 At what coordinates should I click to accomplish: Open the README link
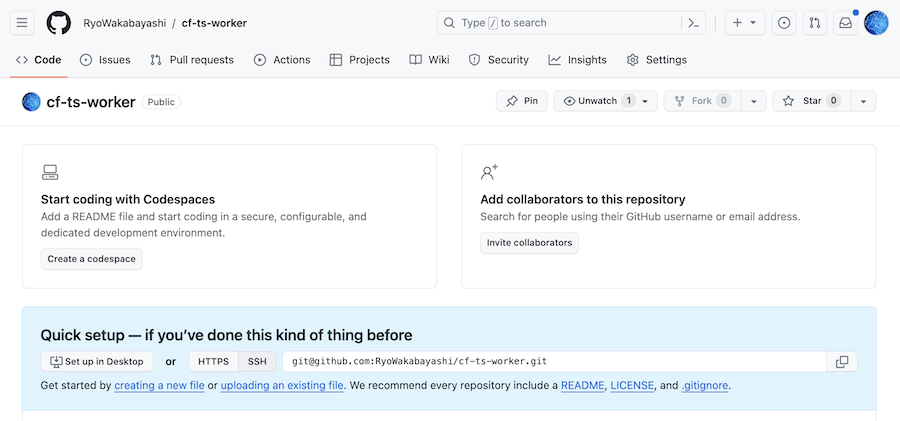(583, 385)
